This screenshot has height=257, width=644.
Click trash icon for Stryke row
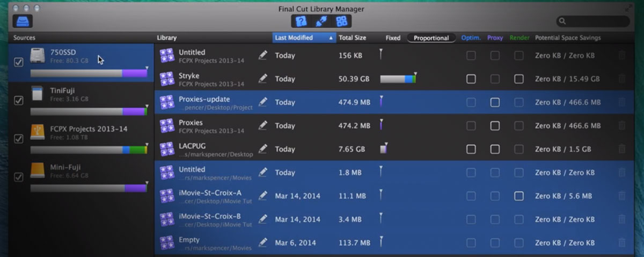pyautogui.click(x=621, y=78)
